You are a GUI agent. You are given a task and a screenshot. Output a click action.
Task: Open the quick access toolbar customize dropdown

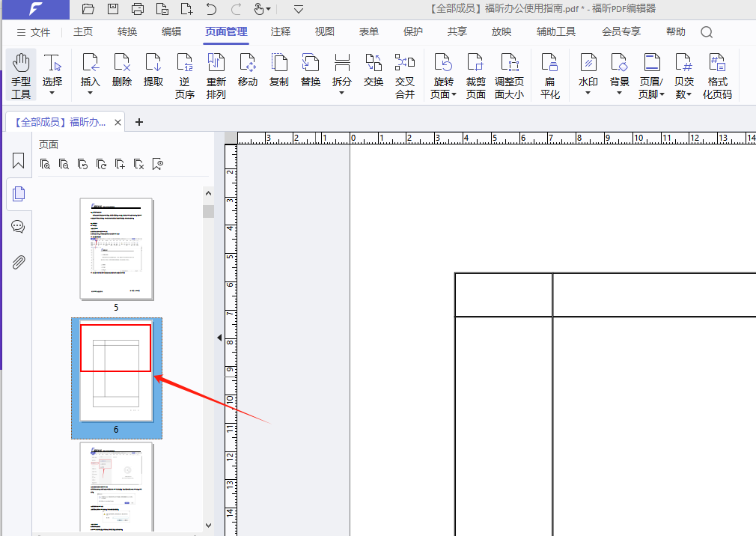point(299,10)
